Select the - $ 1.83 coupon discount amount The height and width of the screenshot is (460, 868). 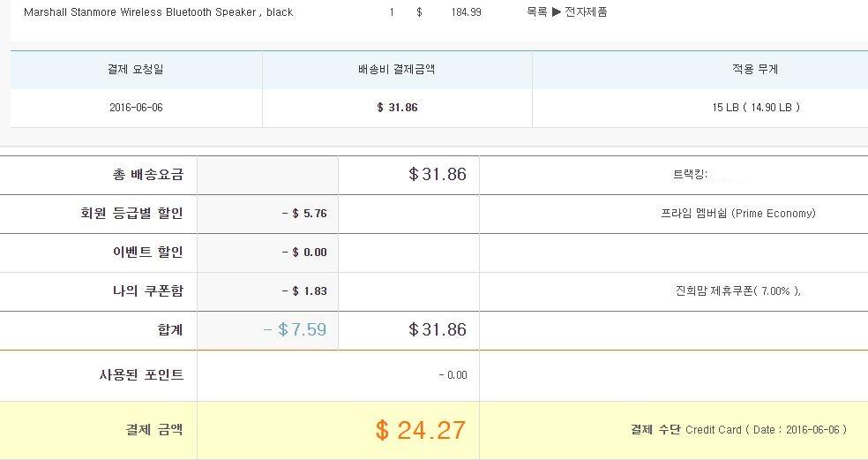[x=304, y=291]
